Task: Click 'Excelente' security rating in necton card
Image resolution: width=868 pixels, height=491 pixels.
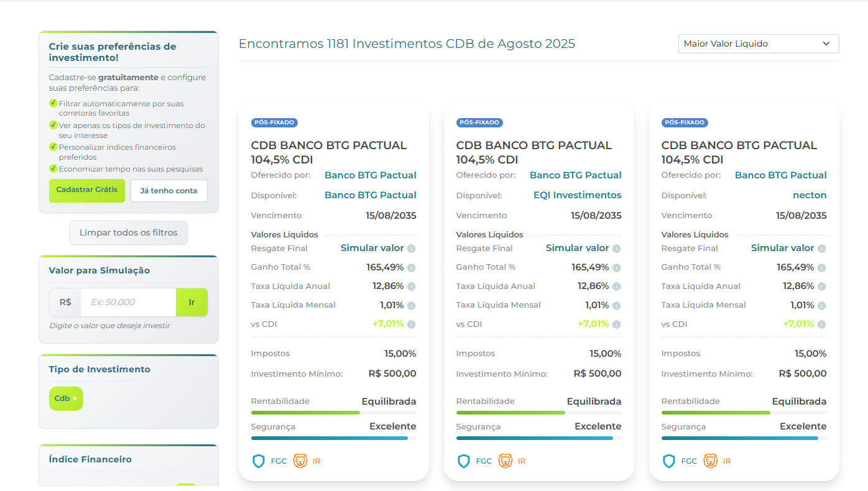Action: [x=803, y=426]
